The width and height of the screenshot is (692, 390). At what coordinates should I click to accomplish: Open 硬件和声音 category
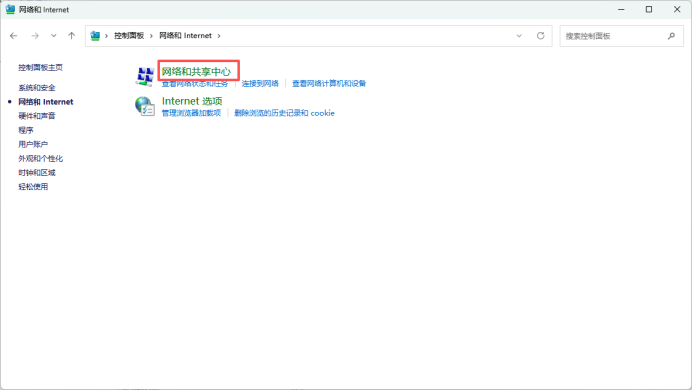click(37, 116)
